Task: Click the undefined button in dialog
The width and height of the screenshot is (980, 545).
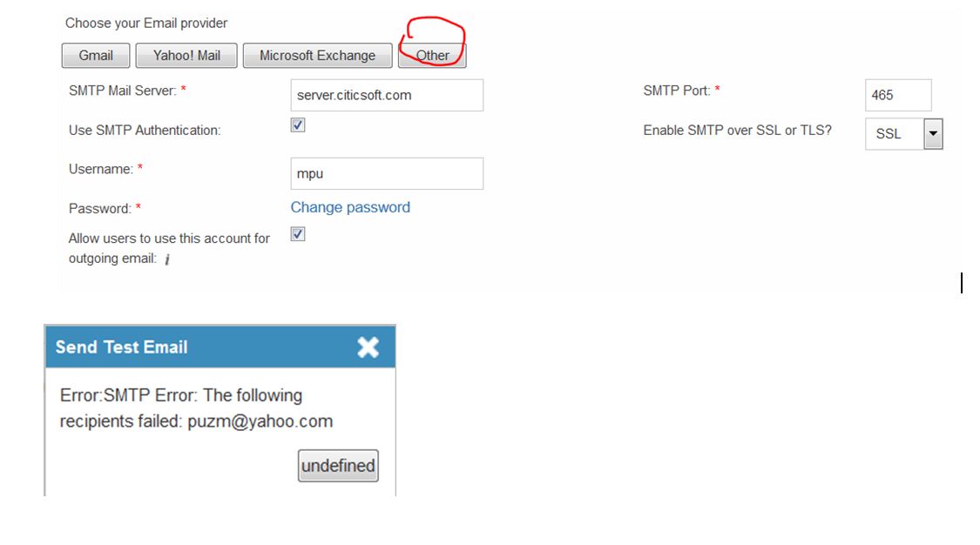Action: pyautogui.click(x=338, y=466)
